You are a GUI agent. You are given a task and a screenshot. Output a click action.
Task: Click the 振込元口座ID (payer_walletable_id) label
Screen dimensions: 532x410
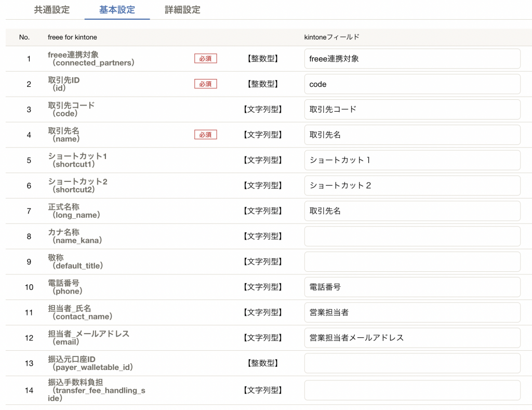(x=90, y=363)
